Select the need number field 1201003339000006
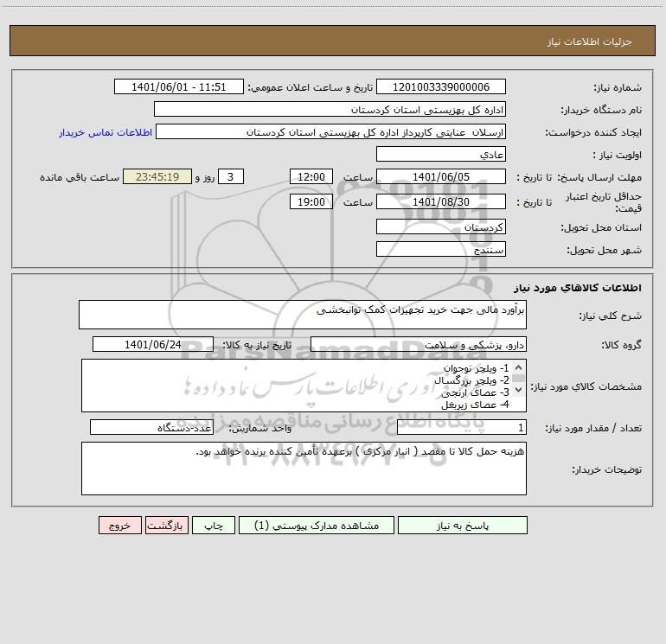 click(441, 86)
